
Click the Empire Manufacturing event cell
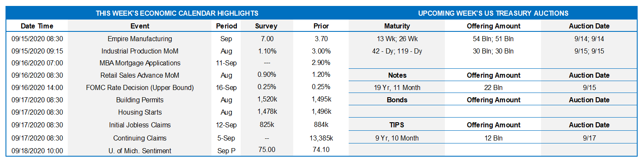tap(140, 39)
